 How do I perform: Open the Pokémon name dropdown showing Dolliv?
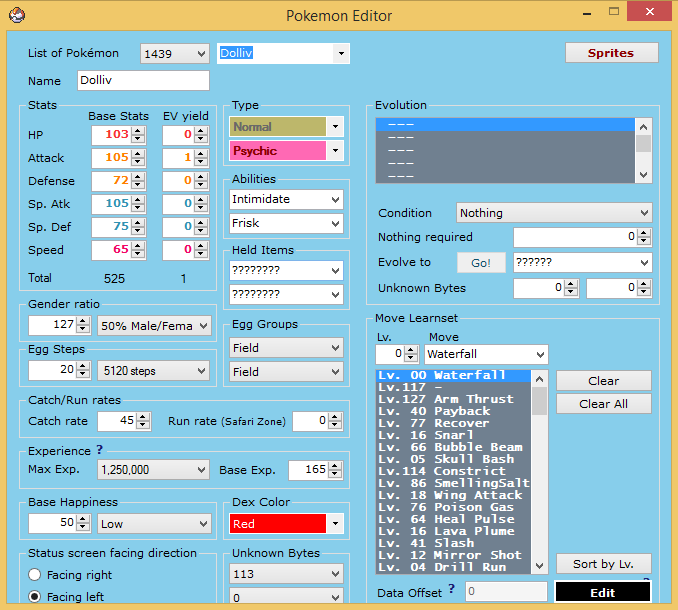(342, 53)
